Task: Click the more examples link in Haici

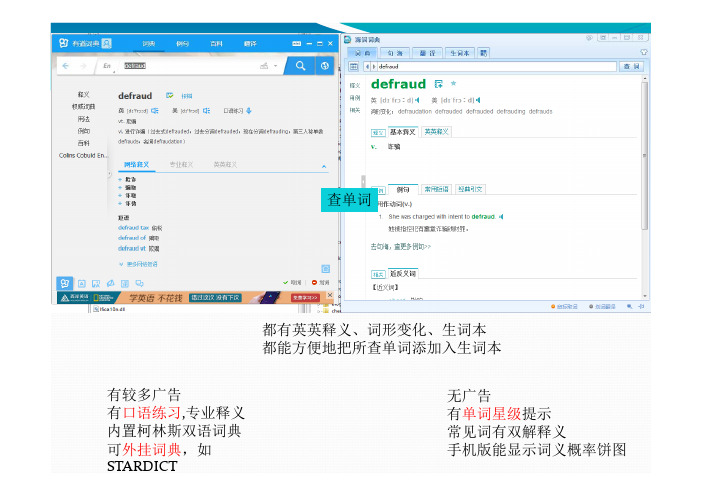Action: (x=400, y=247)
